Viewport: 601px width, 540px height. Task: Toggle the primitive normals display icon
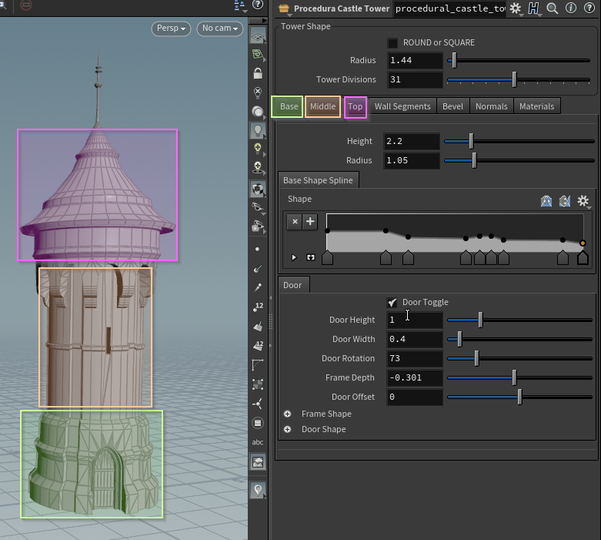tap(258, 326)
